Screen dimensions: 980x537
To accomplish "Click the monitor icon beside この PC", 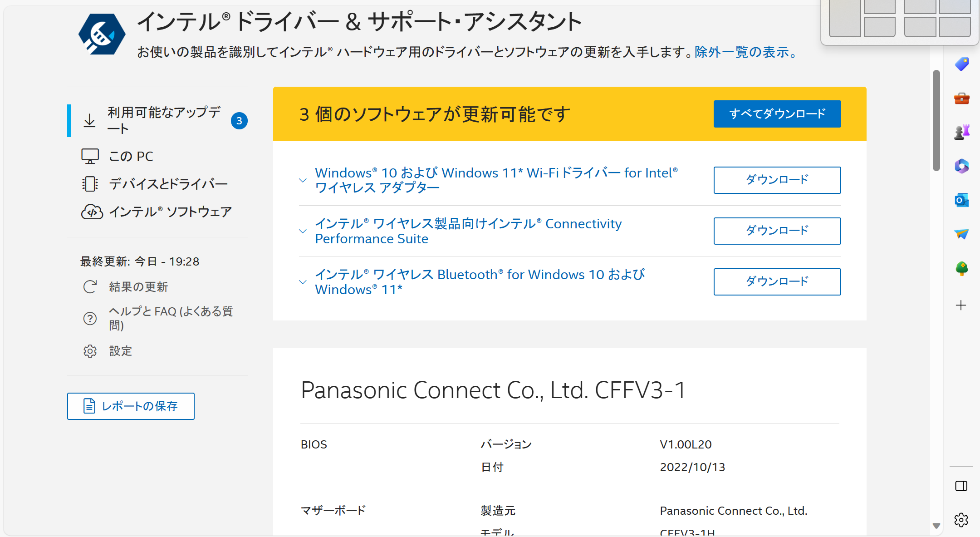I will [90, 156].
